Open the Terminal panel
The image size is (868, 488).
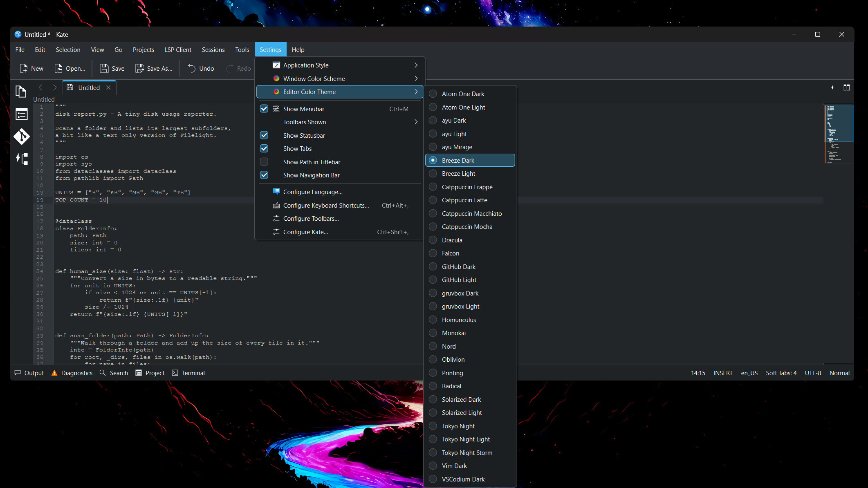[x=188, y=373]
